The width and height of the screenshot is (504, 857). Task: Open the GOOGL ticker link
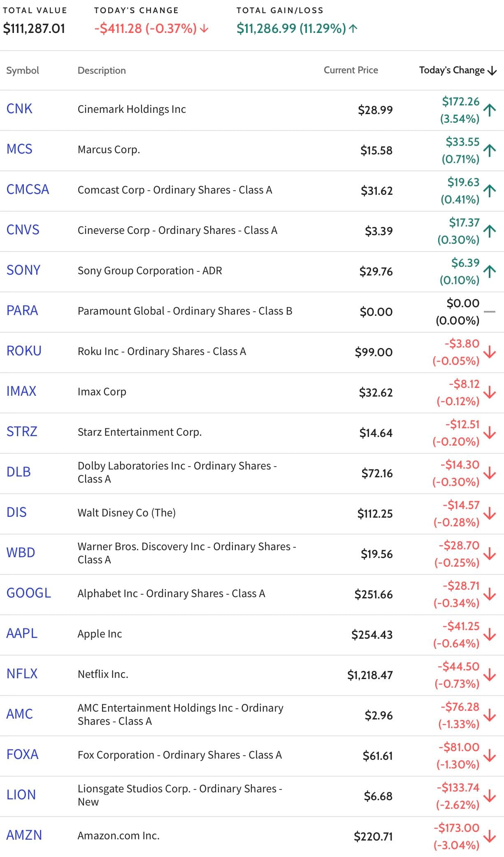point(29,593)
